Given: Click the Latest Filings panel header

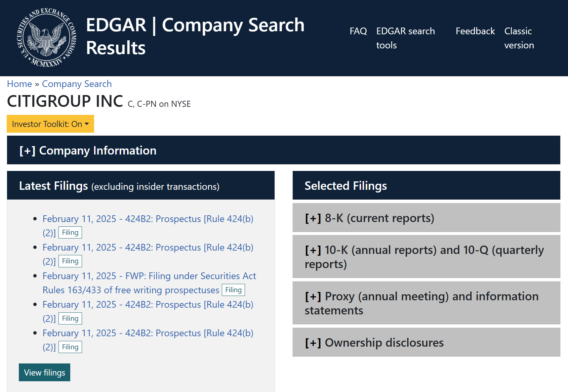Looking at the screenshot, I should [141, 185].
